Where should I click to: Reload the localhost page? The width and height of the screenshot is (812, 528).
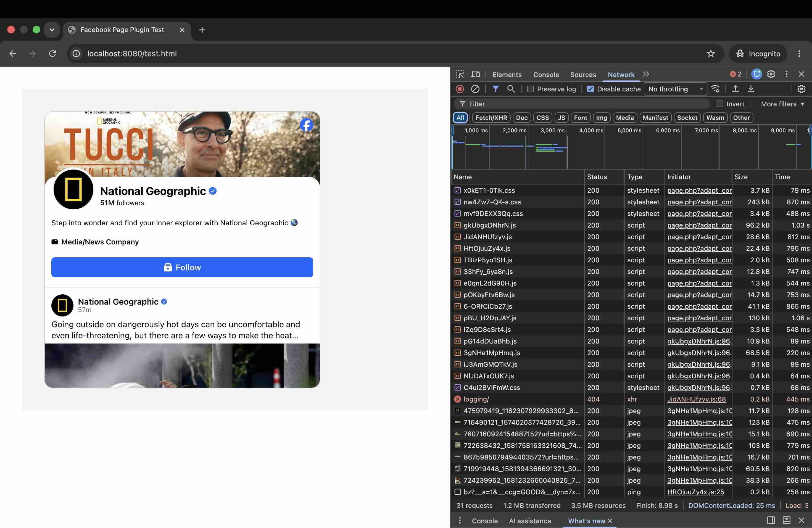pos(52,54)
